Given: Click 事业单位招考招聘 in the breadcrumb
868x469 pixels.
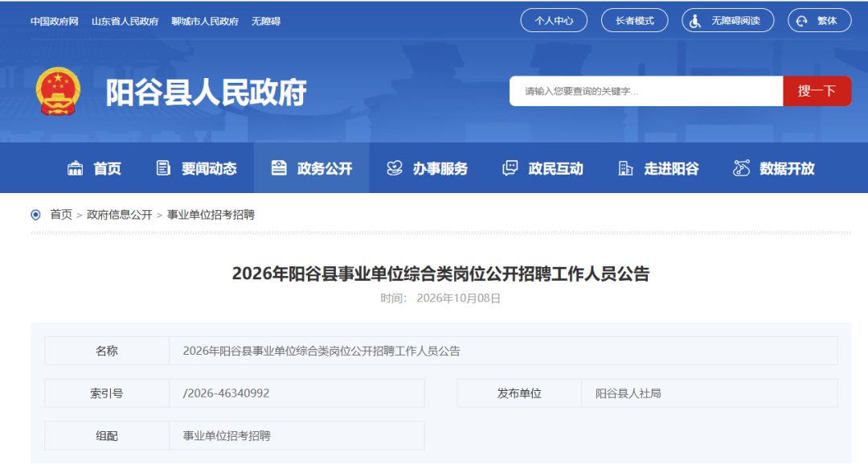Looking at the screenshot, I should click(x=211, y=215).
